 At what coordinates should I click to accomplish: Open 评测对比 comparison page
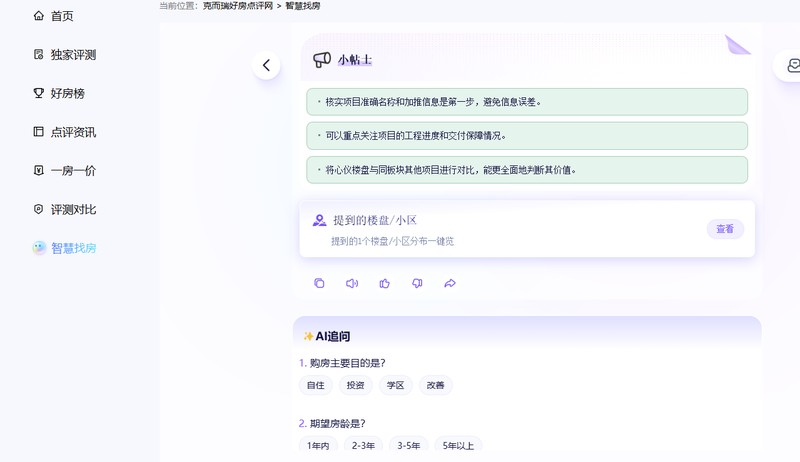pos(65,210)
